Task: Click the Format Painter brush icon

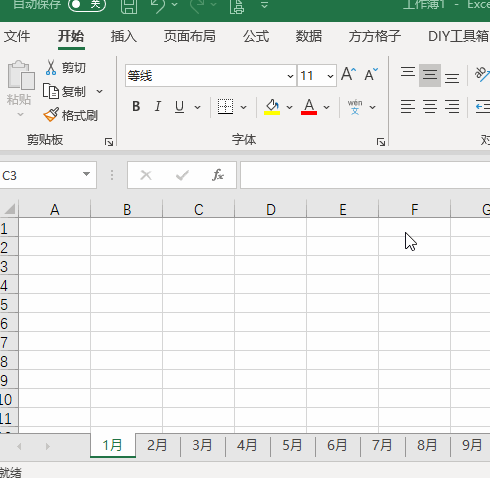Action: pyautogui.click(x=51, y=115)
